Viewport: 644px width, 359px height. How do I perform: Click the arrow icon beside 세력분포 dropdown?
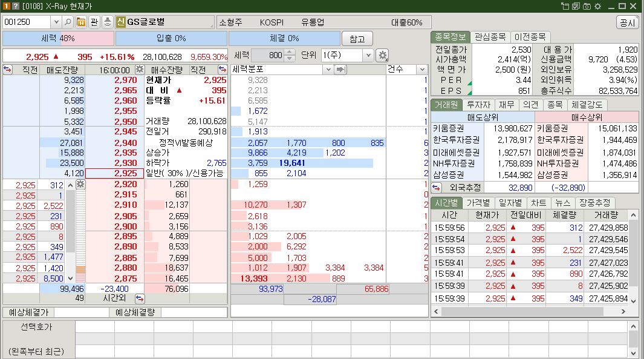coord(340,70)
